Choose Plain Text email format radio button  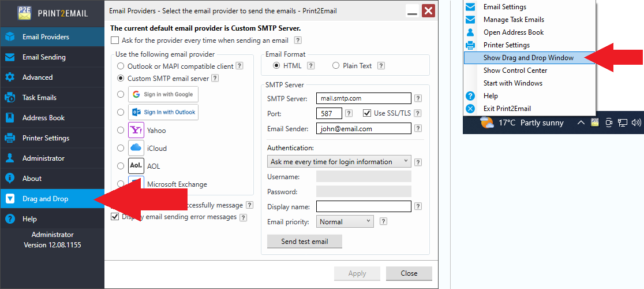(336, 66)
